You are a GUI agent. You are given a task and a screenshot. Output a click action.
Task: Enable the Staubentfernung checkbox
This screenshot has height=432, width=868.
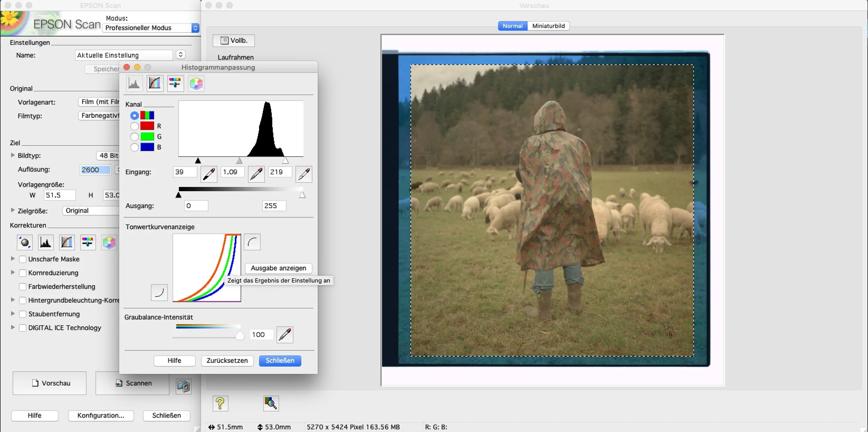coord(23,314)
